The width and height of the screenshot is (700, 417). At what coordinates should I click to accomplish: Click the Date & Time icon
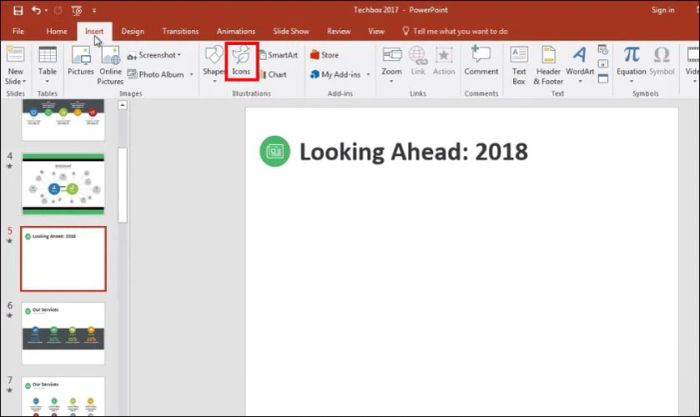603,50
